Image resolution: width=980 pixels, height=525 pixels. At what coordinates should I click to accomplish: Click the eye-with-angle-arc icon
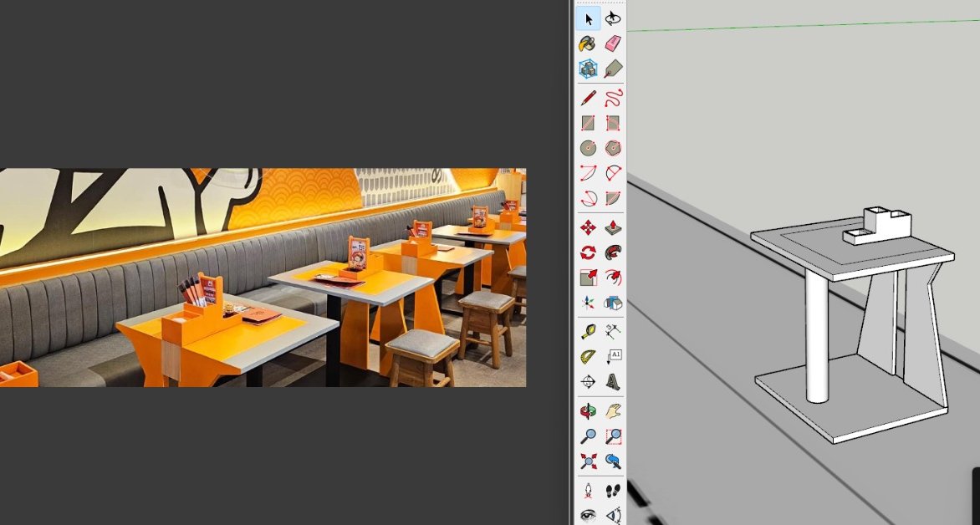pos(613,516)
